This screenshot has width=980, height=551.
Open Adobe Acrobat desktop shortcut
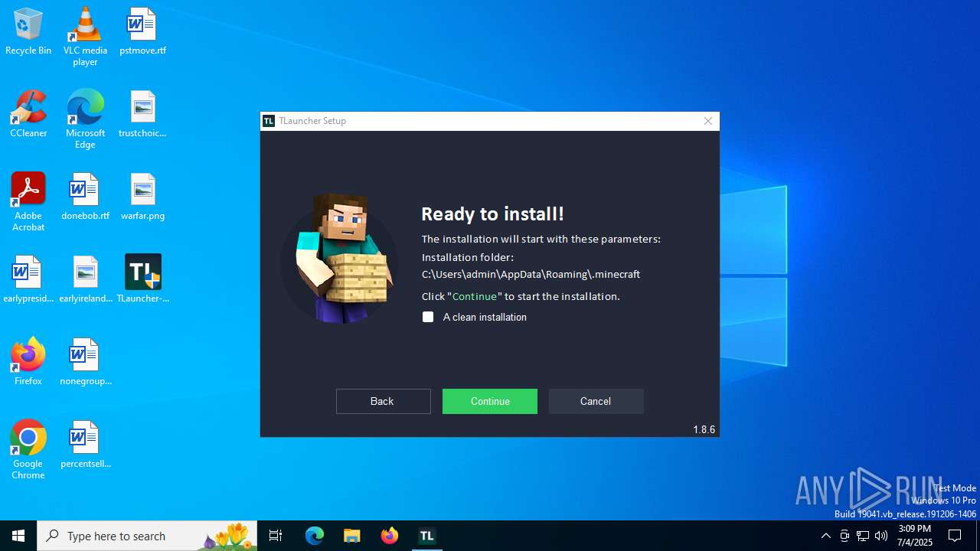(x=28, y=201)
